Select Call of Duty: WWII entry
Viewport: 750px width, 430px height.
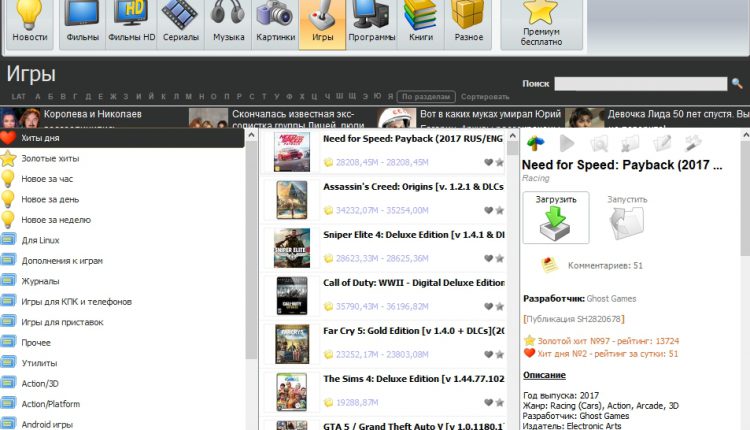click(413, 283)
